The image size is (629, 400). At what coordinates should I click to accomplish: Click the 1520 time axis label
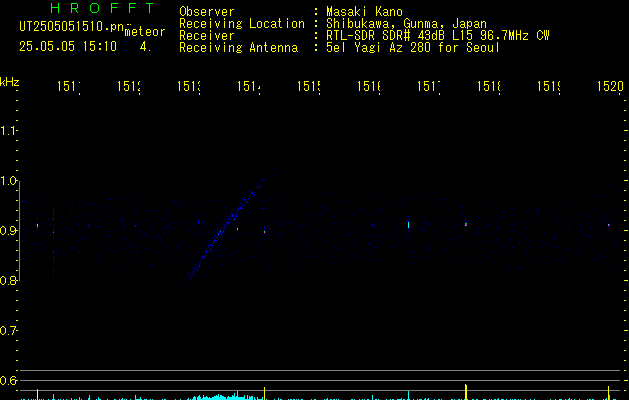pos(610,86)
